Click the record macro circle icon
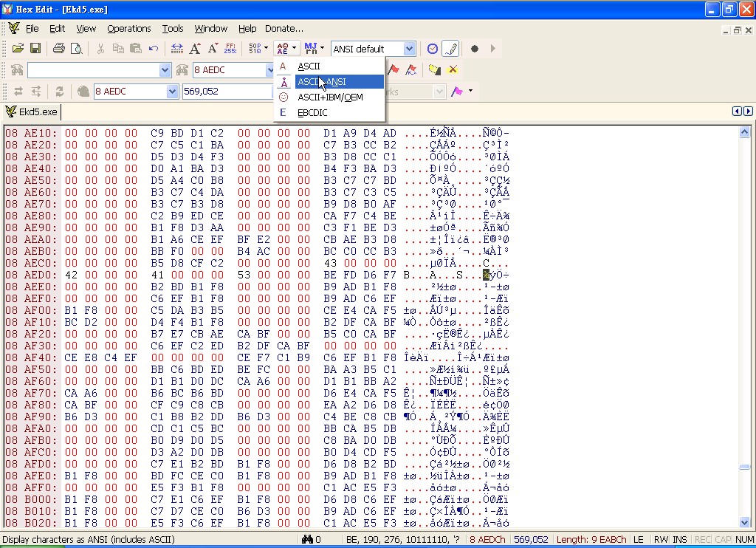Viewport: 756px width, 548px height. click(x=475, y=48)
